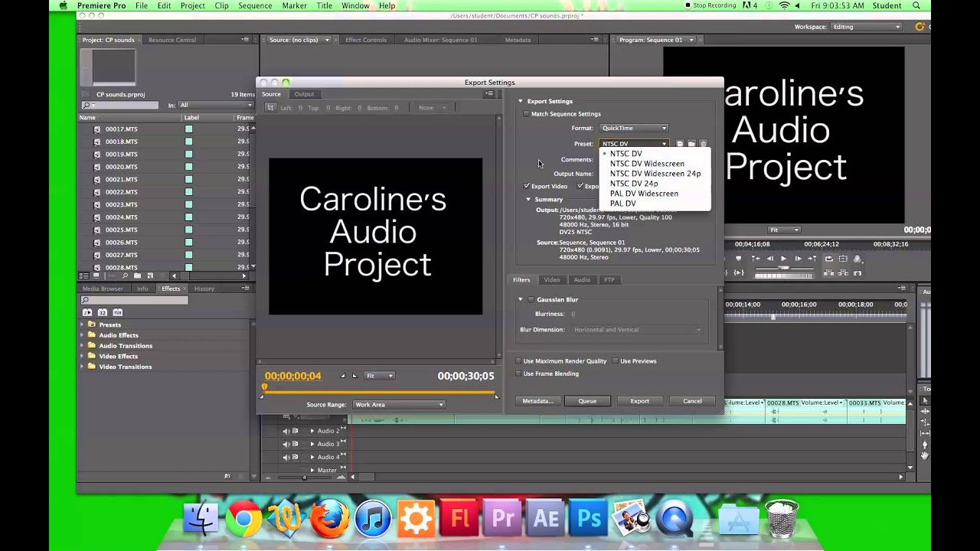Filter Effects by YUV icon
The height and width of the screenshot is (551, 980).
click(x=118, y=312)
